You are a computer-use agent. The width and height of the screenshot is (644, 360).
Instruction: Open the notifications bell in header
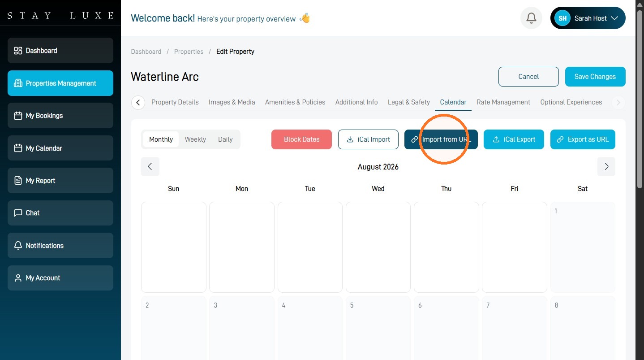(531, 18)
